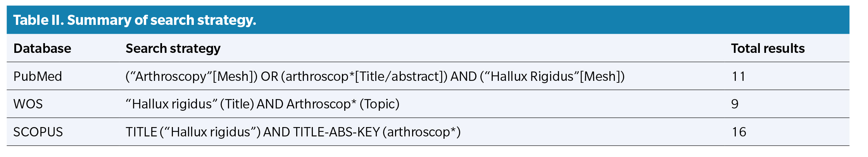
Task: Click the 'TITLE-ABS-KEY' text in SCOPUS row
Action: click(336, 132)
